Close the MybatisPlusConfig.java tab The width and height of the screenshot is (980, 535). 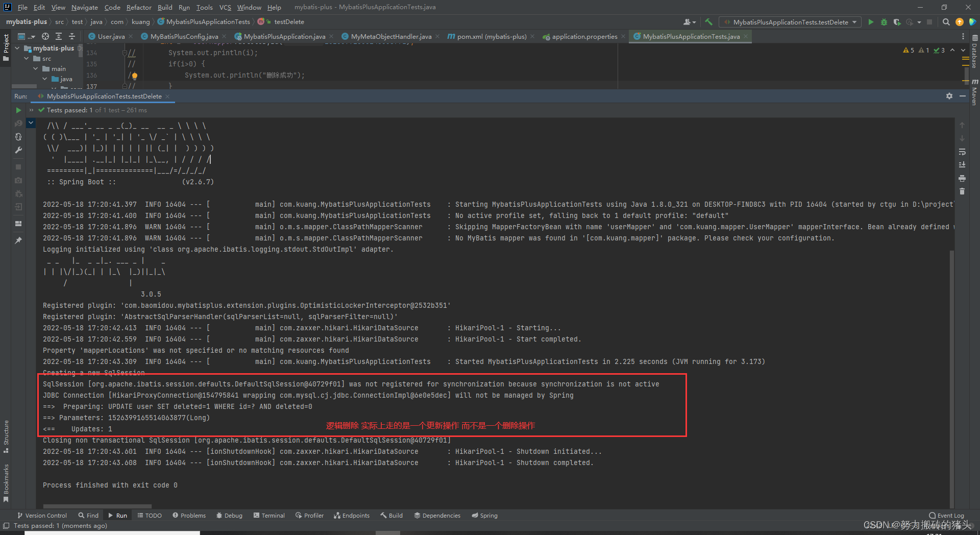pyautogui.click(x=224, y=37)
